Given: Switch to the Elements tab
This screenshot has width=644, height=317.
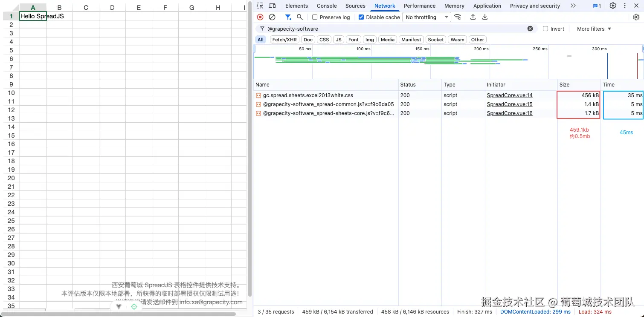Looking at the screenshot, I should click(296, 6).
